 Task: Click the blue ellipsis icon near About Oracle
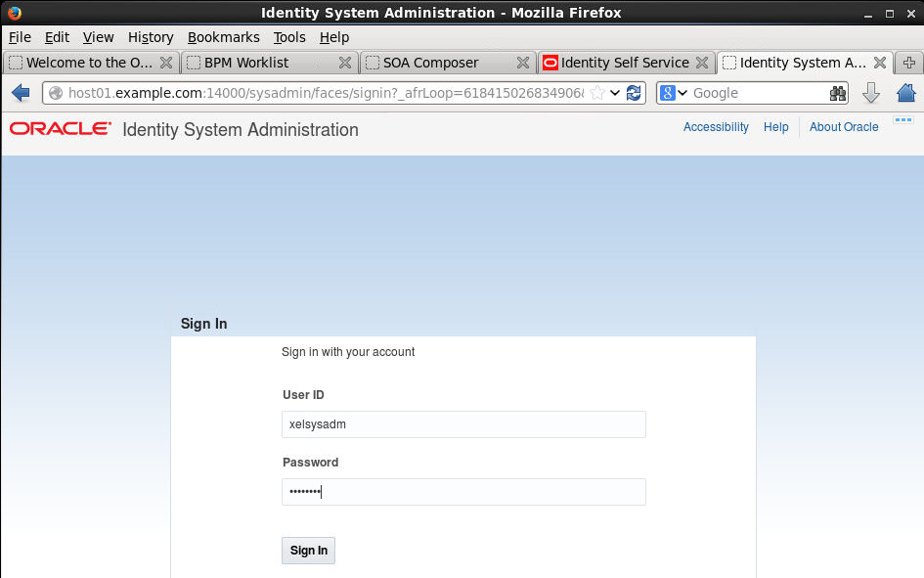click(x=902, y=118)
